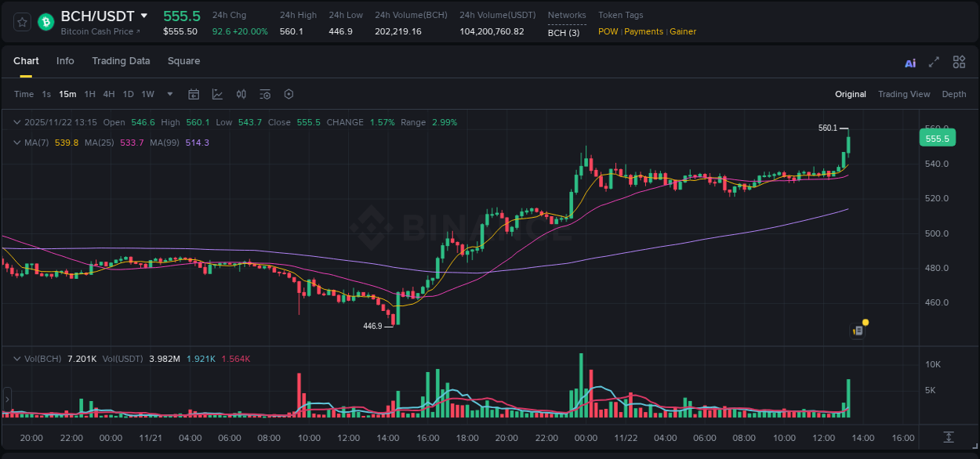
Task: Select the line chart type icon
Action: [x=217, y=94]
